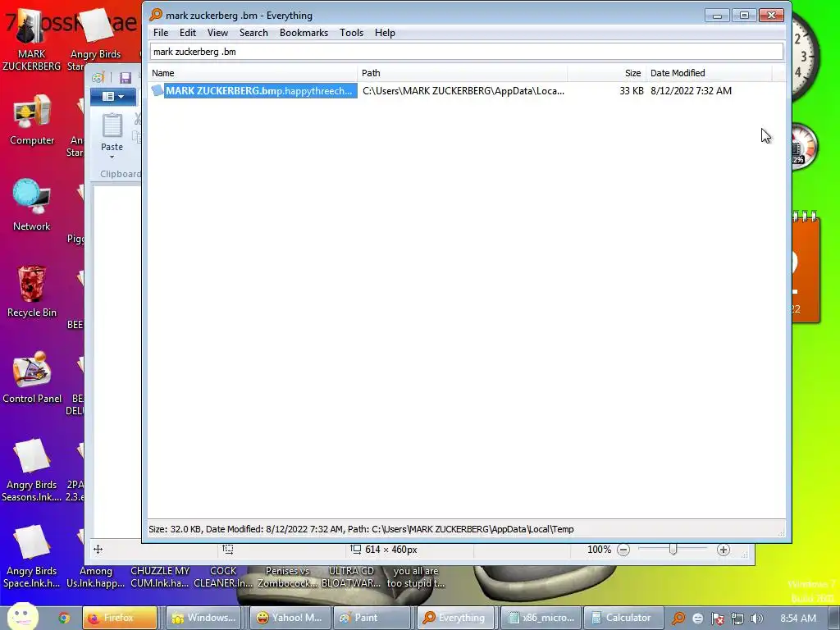Sort results by the Size column header
The width and height of the screenshot is (840, 630).
tap(606, 73)
